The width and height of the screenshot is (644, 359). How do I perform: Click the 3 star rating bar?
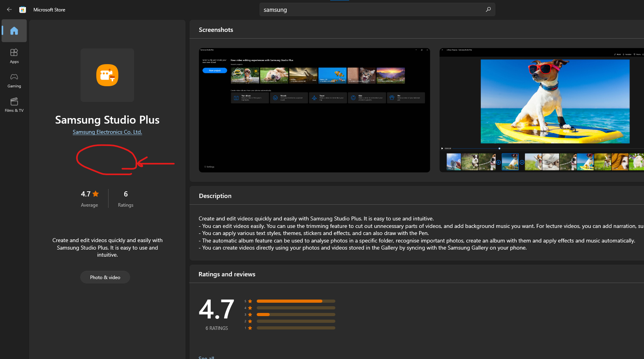pos(296,315)
